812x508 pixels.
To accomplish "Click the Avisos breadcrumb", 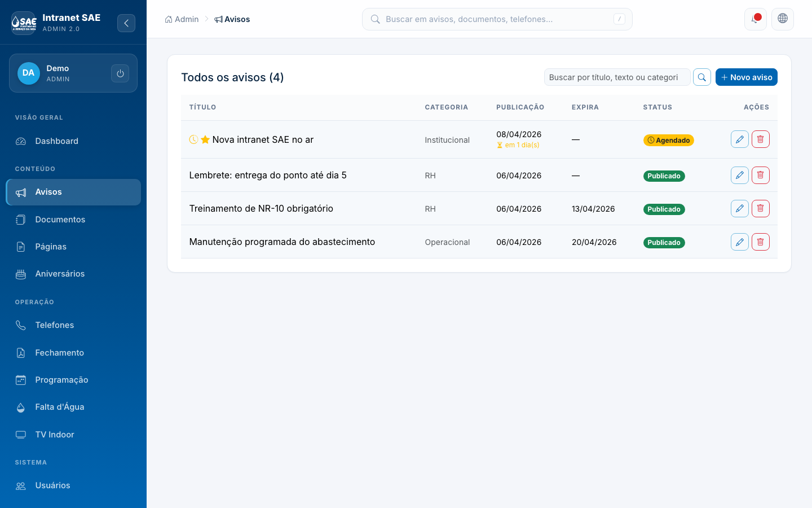I will 232,19.
